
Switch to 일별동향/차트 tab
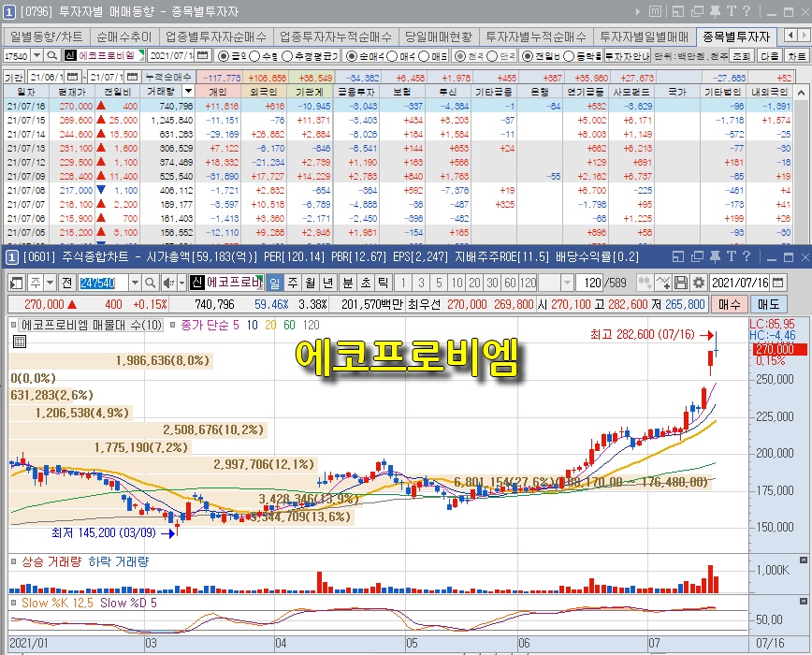coord(46,36)
